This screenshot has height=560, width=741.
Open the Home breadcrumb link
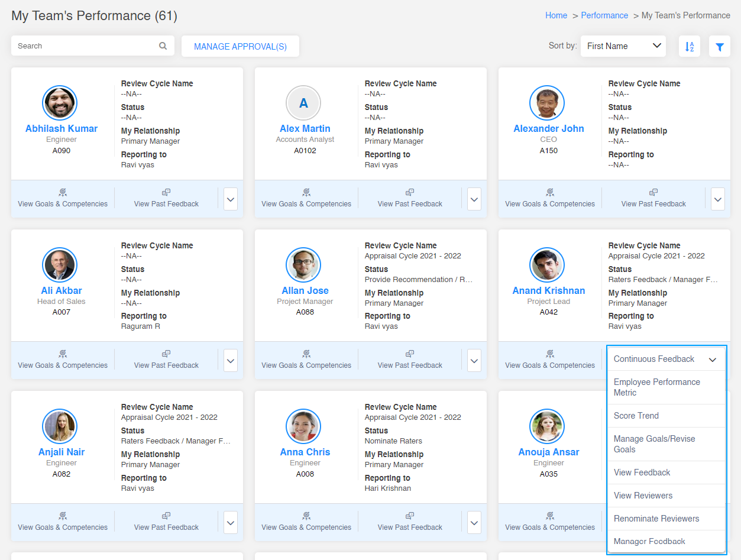555,15
